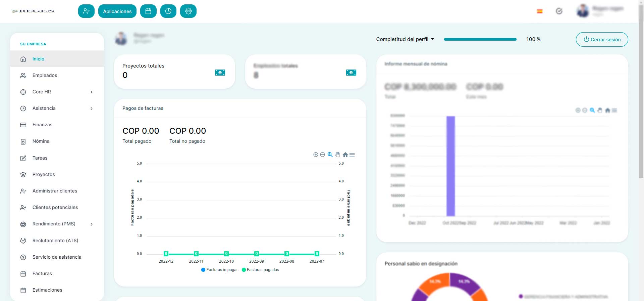The image size is (644, 301).
Task: Click the layers icon beside Proyectos
Action: pyautogui.click(x=23, y=174)
